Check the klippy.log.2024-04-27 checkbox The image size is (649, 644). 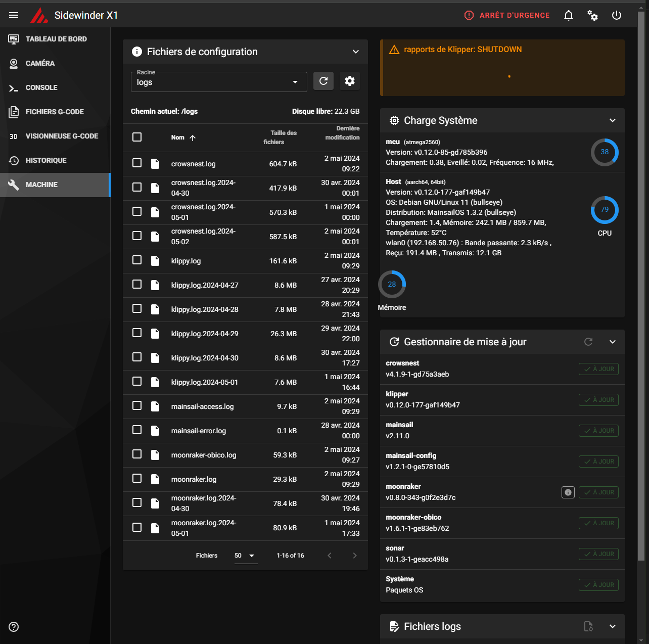pyautogui.click(x=137, y=284)
